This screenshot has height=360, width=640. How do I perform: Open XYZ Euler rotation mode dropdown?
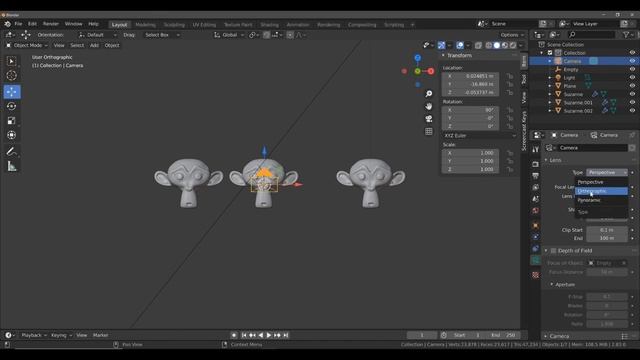pyautogui.click(x=480, y=136)
